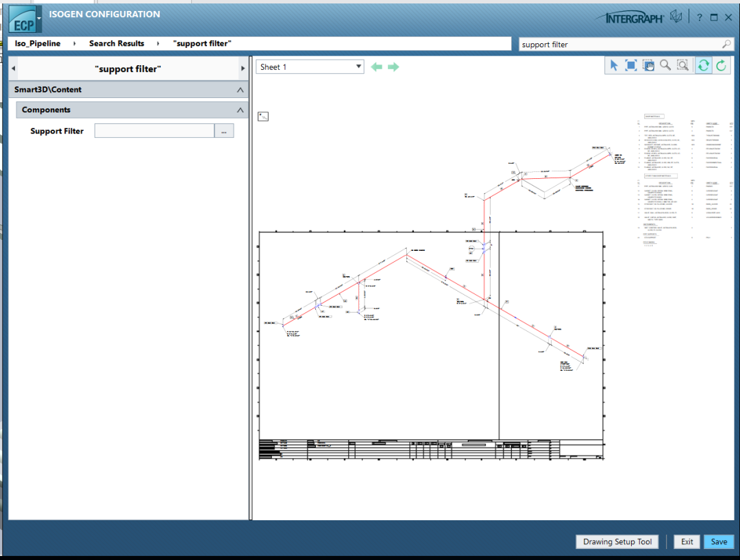Browse Support Filter with ellipsis button
Image resolution: width=740 pixels, height=560 pixels.
pos(224,131)
